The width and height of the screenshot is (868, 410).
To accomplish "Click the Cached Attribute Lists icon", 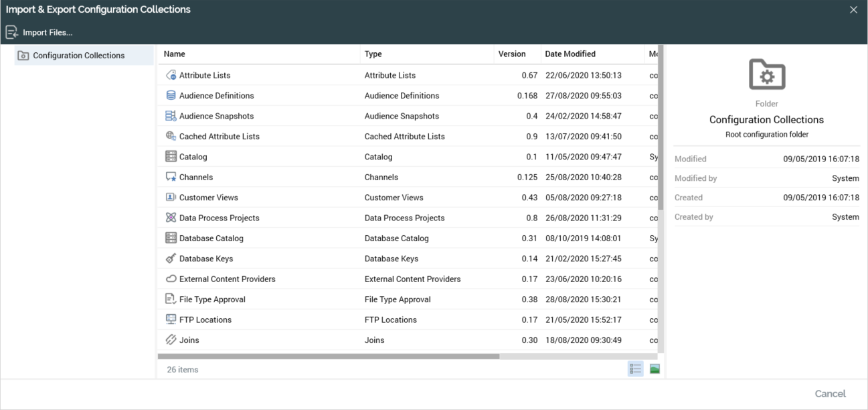I will click(171, 136).
